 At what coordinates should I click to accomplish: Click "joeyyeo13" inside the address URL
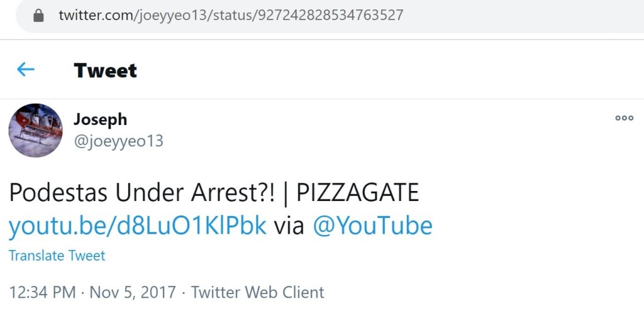tap(165, 15)
